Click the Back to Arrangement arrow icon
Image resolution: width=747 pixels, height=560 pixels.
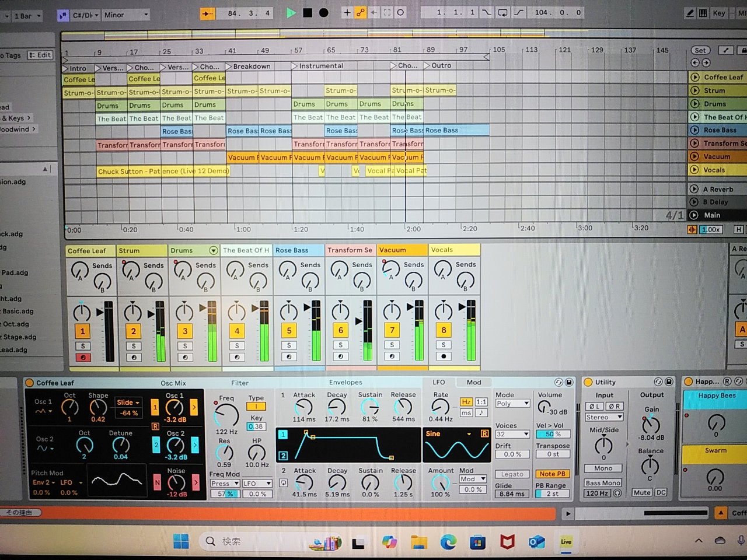click(373, 12)
